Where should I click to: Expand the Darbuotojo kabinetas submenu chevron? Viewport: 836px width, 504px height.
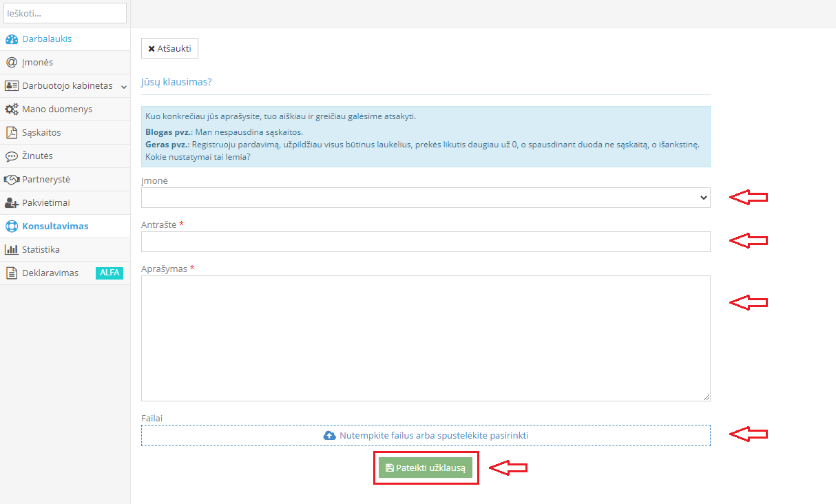(124, 87)
